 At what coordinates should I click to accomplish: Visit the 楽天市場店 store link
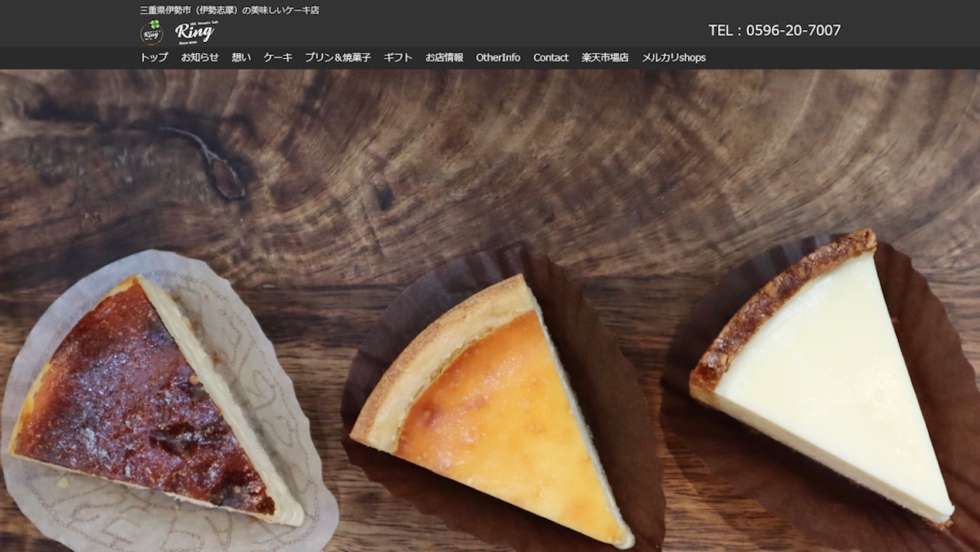click(x=605, y=57)
